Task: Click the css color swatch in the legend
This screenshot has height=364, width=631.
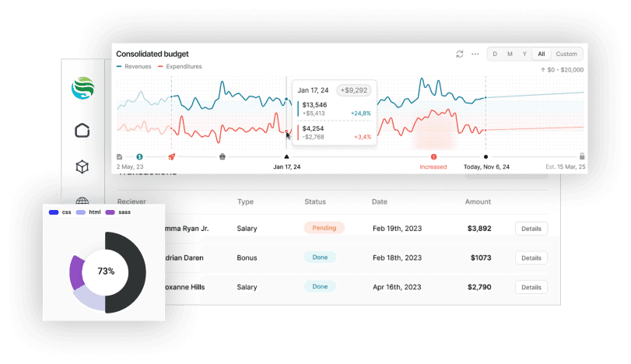Action: (x=53, y=212)
